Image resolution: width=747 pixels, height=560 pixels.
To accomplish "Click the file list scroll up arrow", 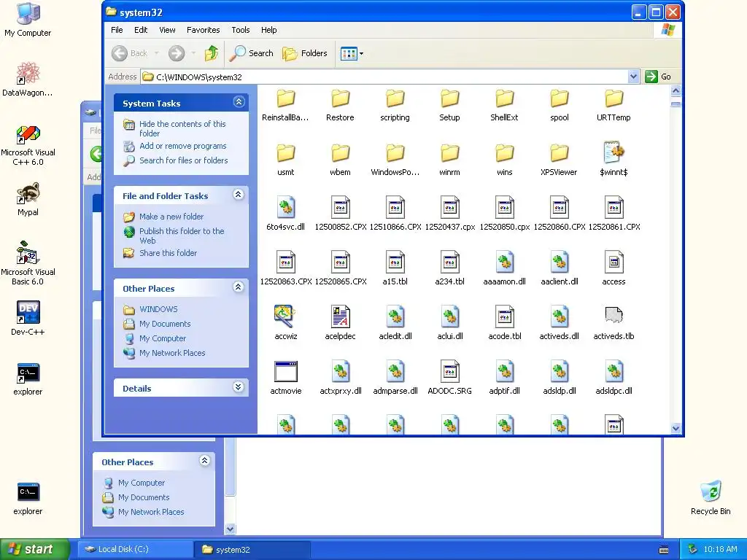I will (x=676, y=90).
